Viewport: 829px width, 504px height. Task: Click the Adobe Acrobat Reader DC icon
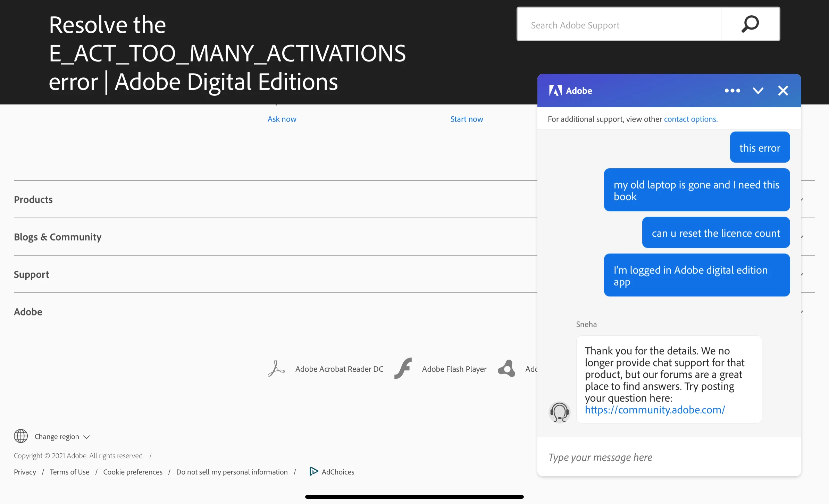[276, 369]
